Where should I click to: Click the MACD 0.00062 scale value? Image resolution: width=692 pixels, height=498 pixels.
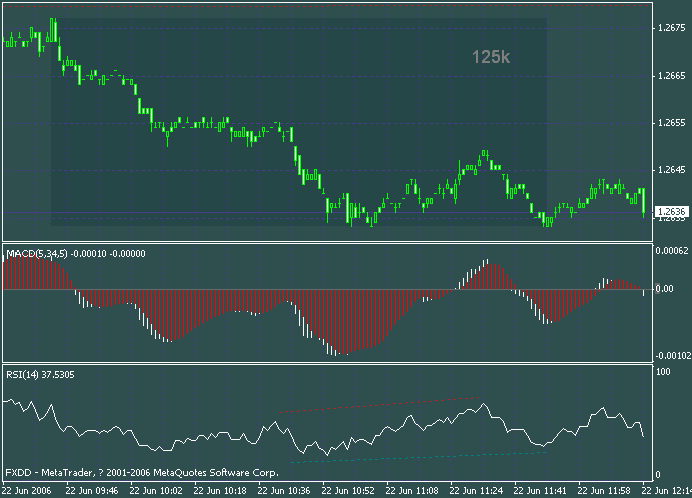(x=670, y=251)
